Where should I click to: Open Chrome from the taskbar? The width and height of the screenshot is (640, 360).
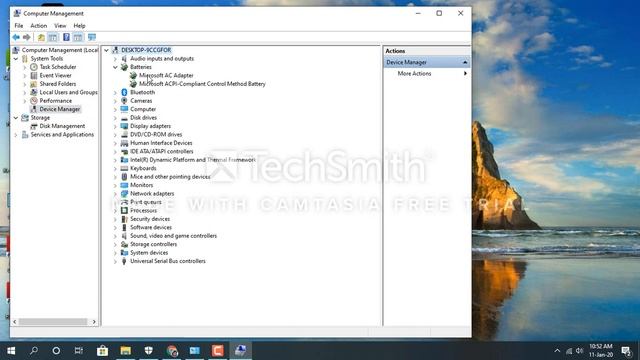pos(172,351)
